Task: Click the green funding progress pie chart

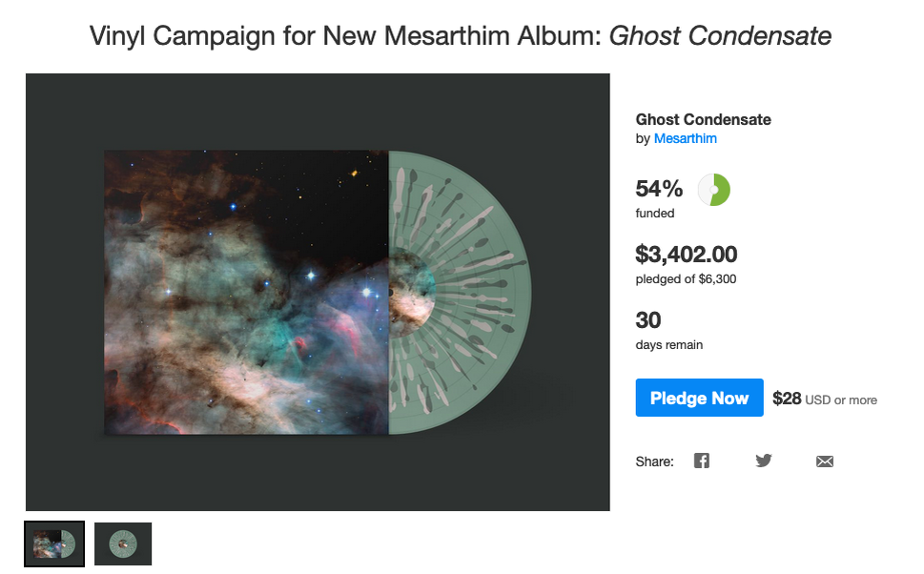Action: coord(713,190)
